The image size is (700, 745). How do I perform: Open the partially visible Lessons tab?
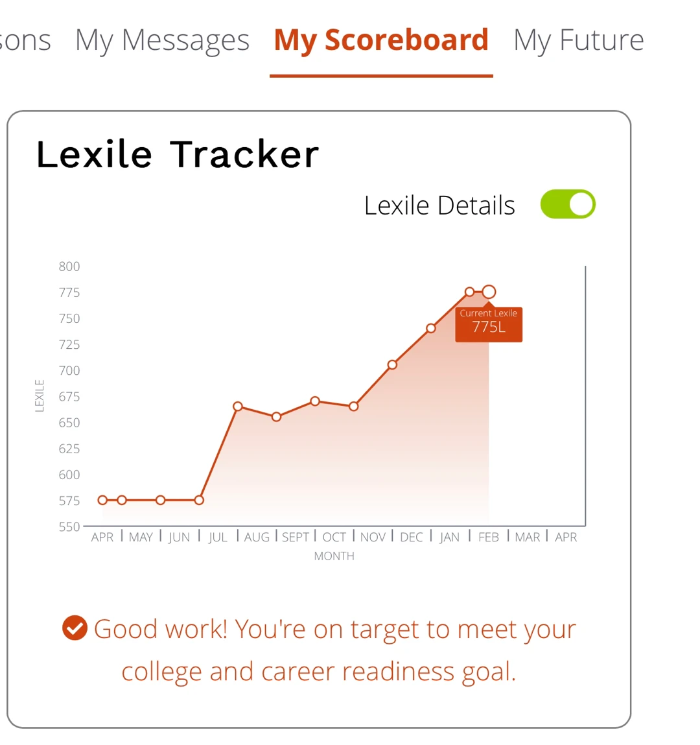pyautogui.click(x=25, y=40)
